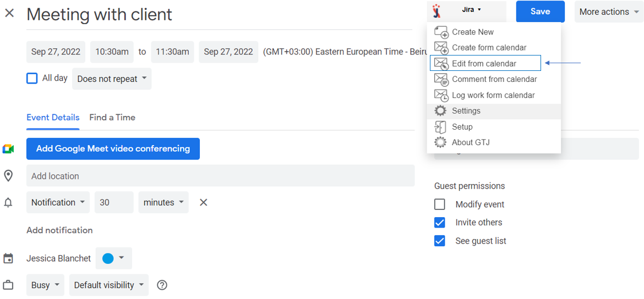Open the Busy availability dropdown
Viewport: 644px width, 299px height.
point(45,285)
